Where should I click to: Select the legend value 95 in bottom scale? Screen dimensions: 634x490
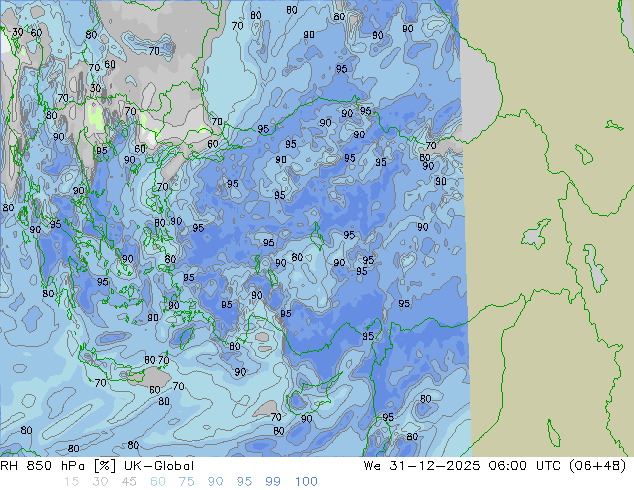coord(244,482)
